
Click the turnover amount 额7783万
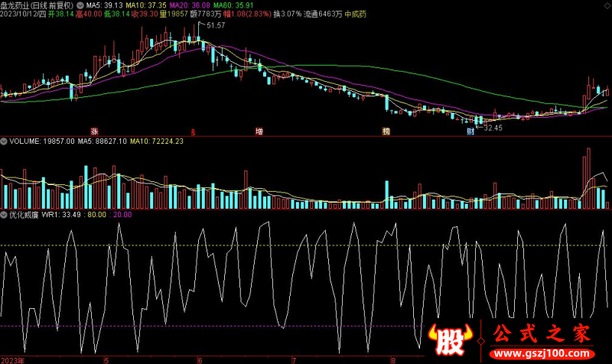[x=206, y=14]
